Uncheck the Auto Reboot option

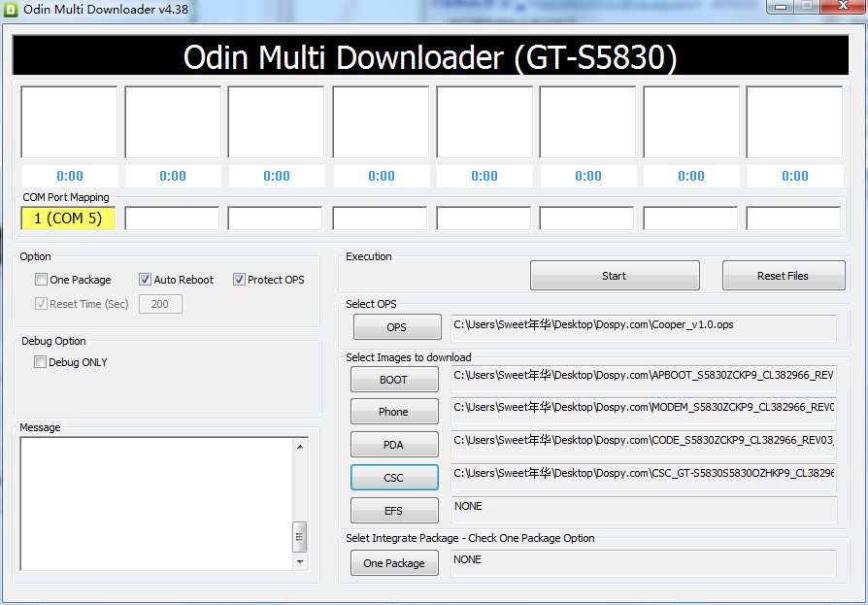click(145, 280)
